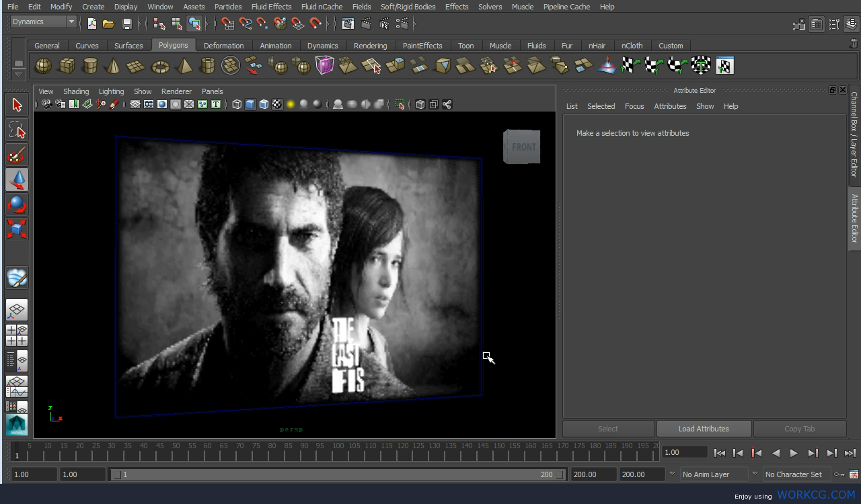
Task: Switch to the Rendering shelf tab
Action: [x=370, y=46]
